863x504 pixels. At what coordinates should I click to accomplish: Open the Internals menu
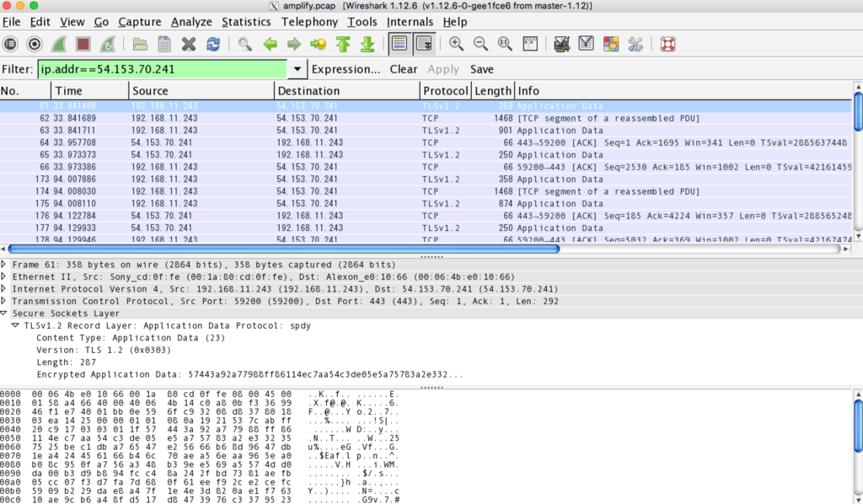tap(410, 22)
